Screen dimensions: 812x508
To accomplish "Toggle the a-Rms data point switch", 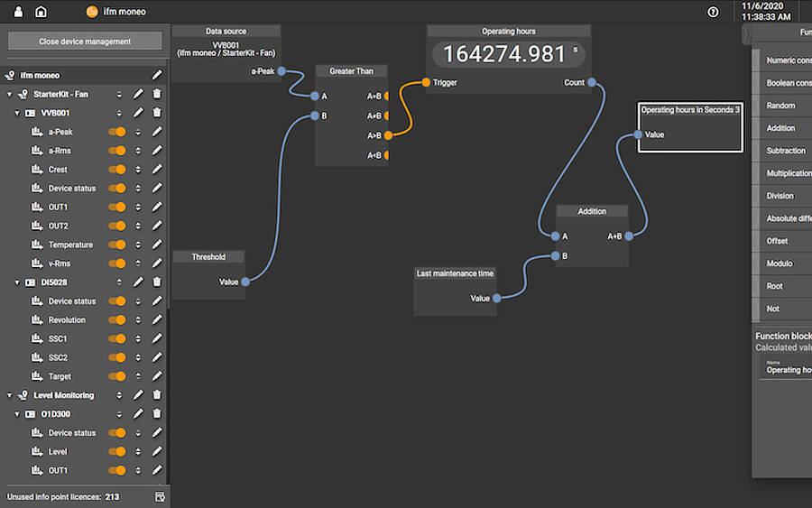I will tap(117, 150).
